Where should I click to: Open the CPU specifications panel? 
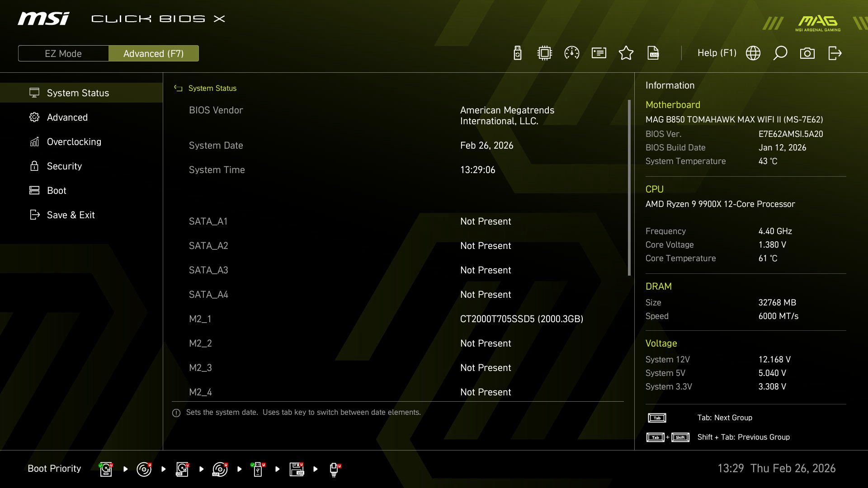click(x=544, y=53)
